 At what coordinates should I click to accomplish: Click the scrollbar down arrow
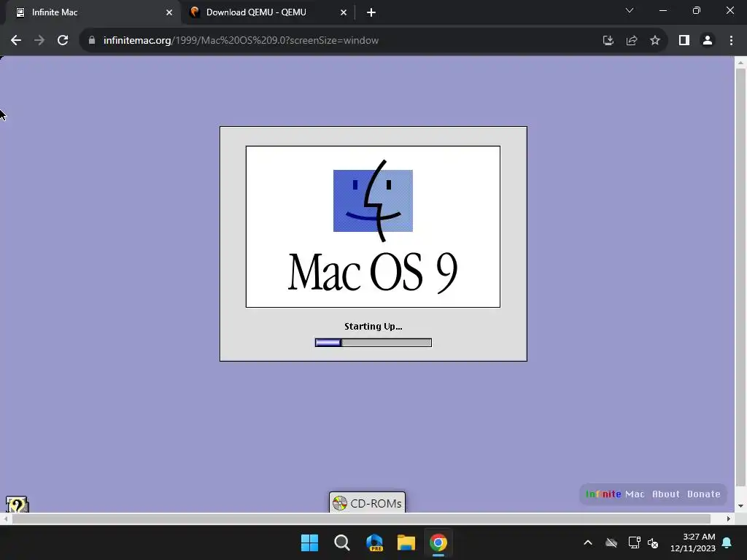tap(740, 506)
